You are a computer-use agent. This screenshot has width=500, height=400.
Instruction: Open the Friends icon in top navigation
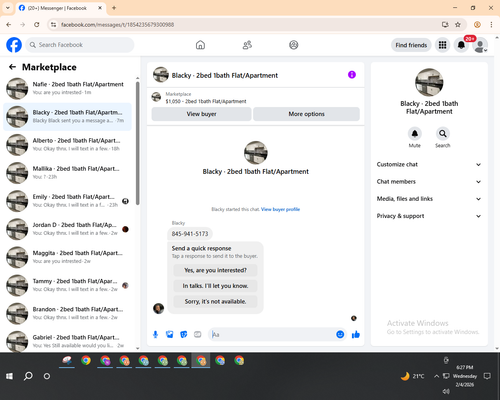point(247,45)
